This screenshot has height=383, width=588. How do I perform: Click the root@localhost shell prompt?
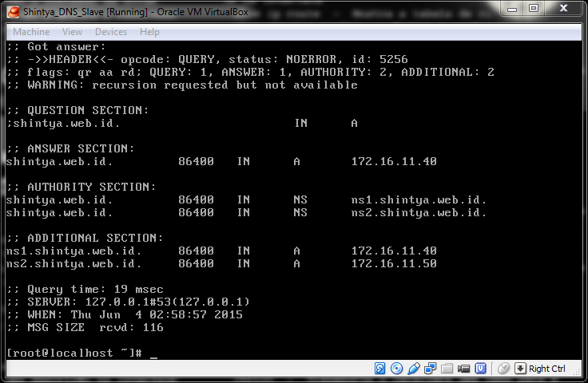(74, 353)
